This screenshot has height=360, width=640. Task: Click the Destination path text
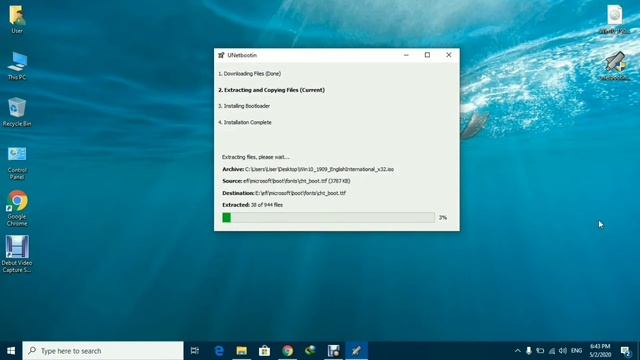coord(284,193)
